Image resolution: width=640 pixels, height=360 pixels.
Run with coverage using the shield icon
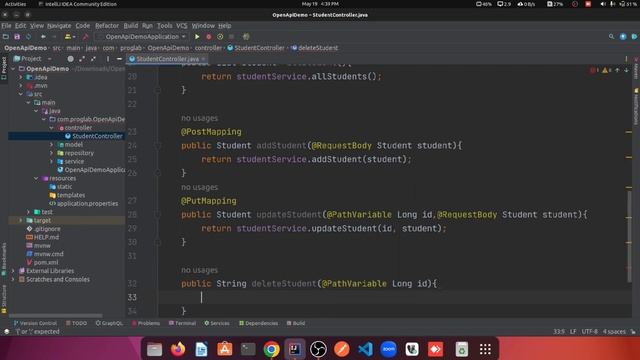point(220,37)
